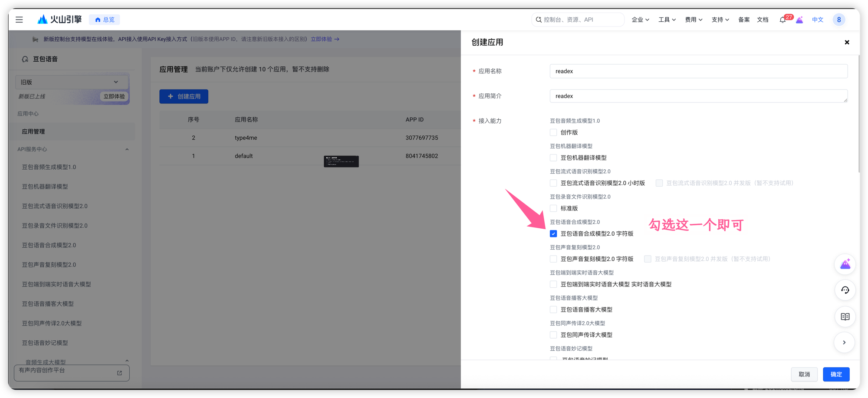
Task: Open 豆包语音播客大模型 in sidebar
Action: pos(48,304)
